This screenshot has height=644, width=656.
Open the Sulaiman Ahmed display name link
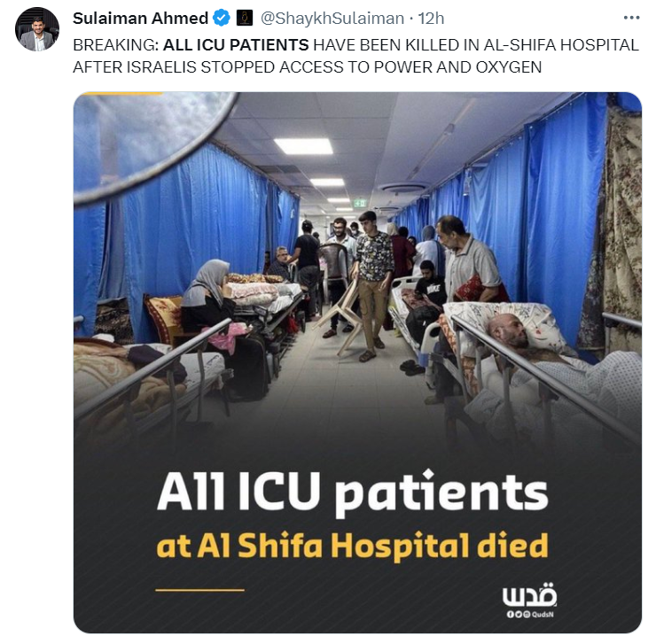point(140,19)
